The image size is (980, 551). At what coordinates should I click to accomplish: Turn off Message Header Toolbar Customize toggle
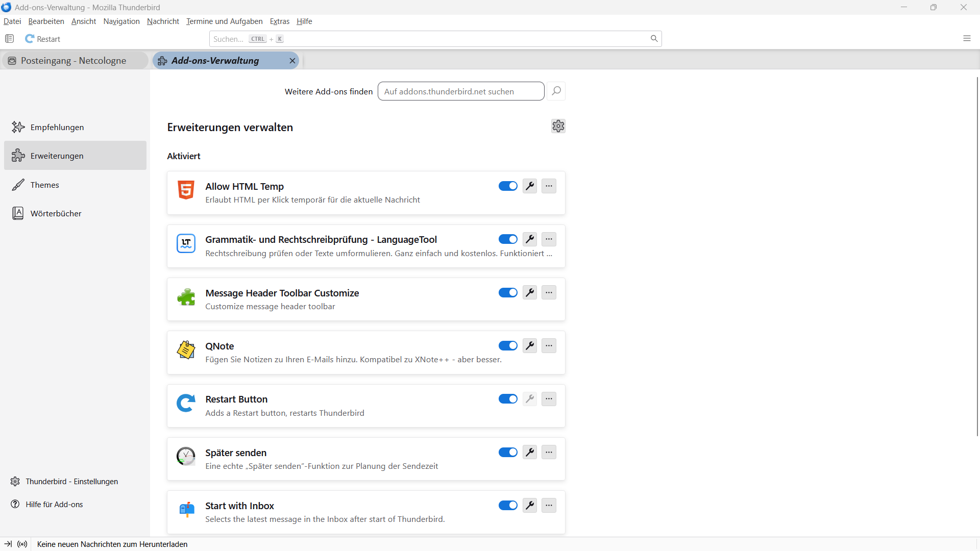(508, 293)
